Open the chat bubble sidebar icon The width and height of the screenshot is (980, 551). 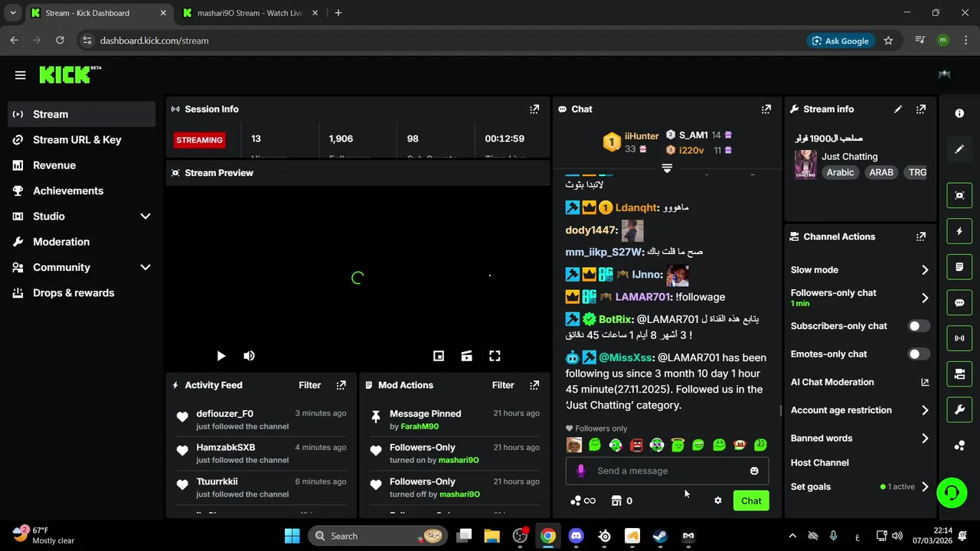[x=959, y=302]
